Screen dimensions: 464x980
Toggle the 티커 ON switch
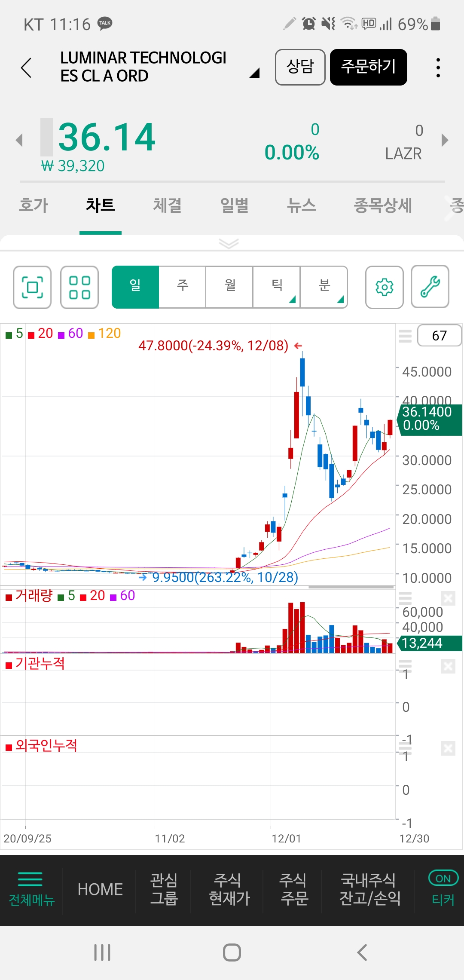pos(443,878)
